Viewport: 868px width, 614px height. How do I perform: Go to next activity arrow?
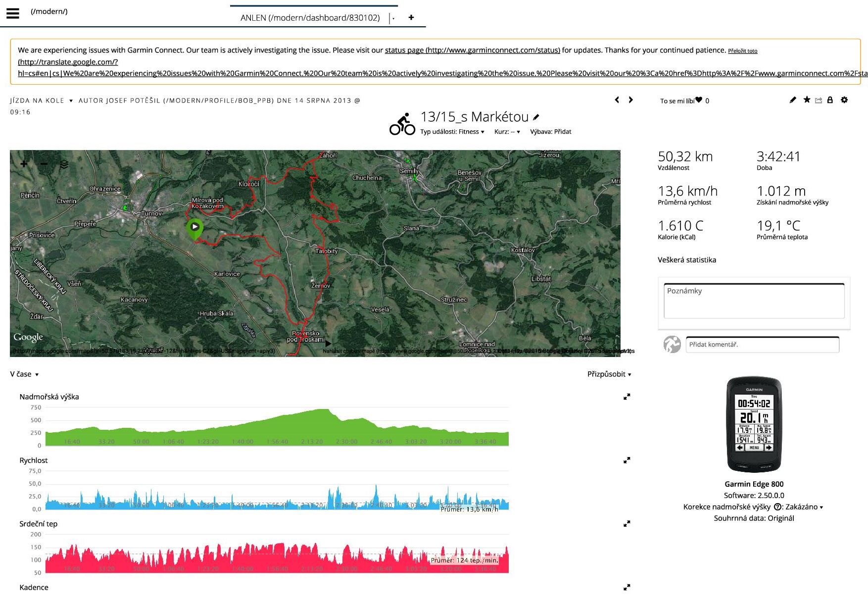coord(630,100)
